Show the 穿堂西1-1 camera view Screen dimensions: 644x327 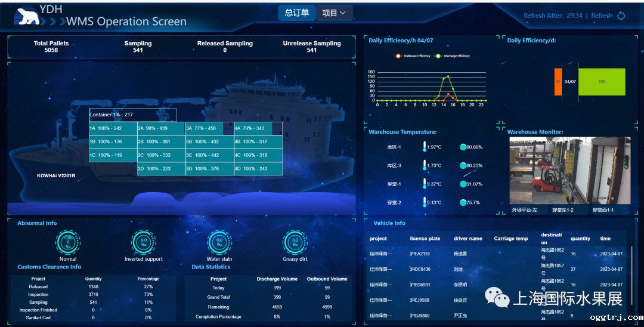[602, 210]
